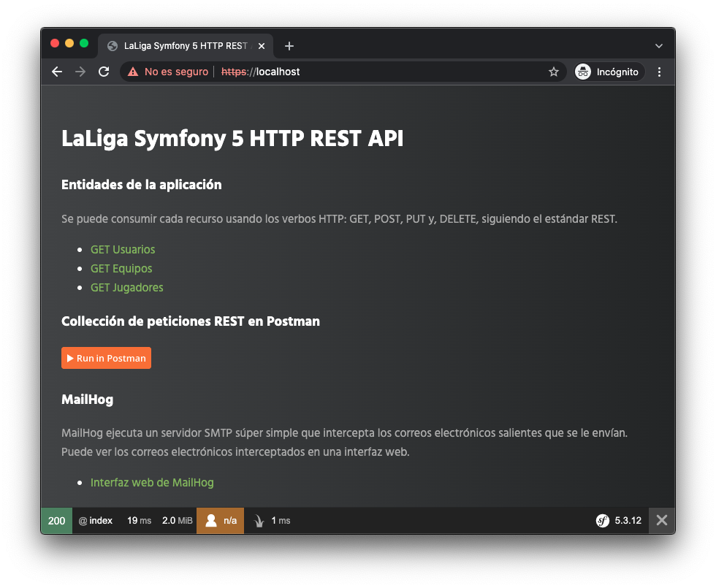Image resolution: width=716 pixels, height=588 pixels.
Task: Close the Symfony debug toolbar
Action: [662, 520]
